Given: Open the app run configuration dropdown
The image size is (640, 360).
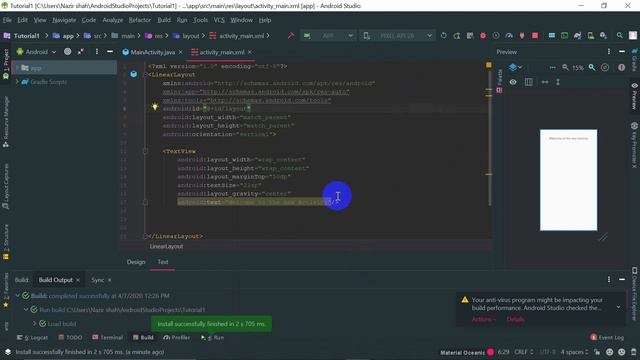Looking at the screenshot, I should 329,36.
